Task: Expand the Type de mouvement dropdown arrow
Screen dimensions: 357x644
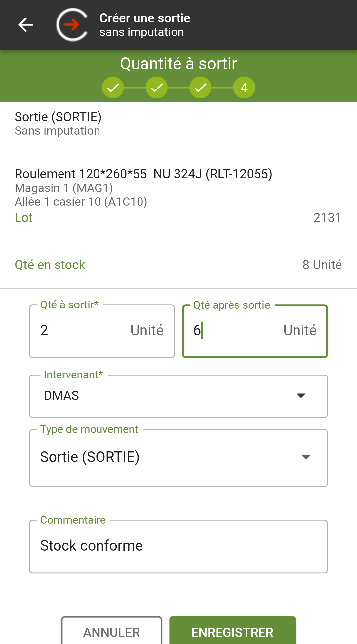Action: [306, 457]
